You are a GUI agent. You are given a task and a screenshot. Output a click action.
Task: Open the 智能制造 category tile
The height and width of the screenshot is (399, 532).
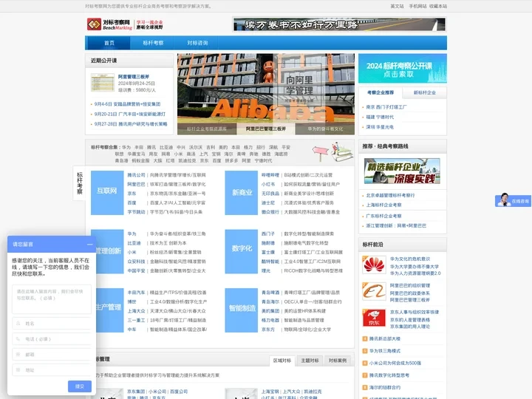pyautogui.click(x=241, y=310)
